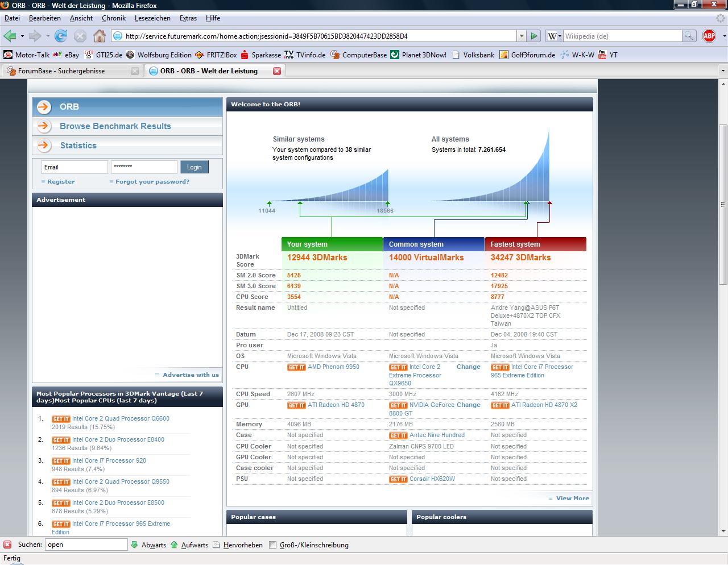Open the Bearbeiten menu
Image resolution: width=728 pixels, height=565 pixels.
45,18
